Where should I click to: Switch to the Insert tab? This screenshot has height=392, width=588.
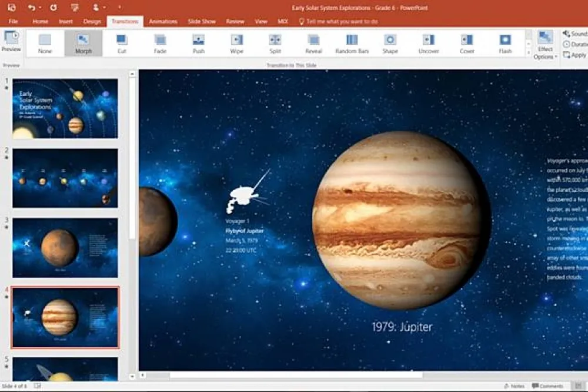tap(66, 21)
